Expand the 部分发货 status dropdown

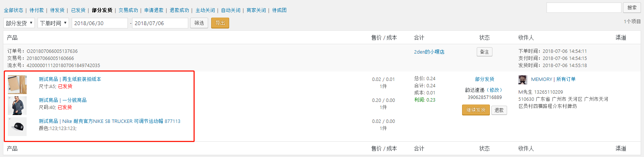[x=19, y=23]
